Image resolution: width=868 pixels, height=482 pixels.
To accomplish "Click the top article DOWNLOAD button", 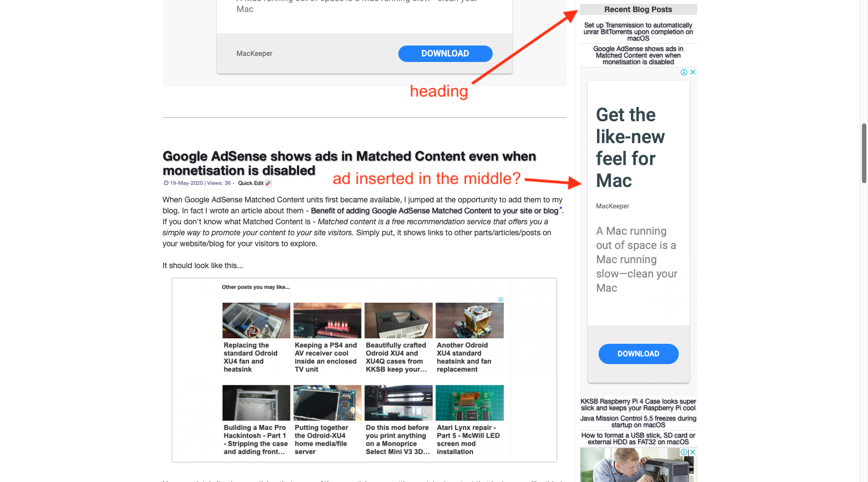I will pyautogui.click(x=445, y=54).
